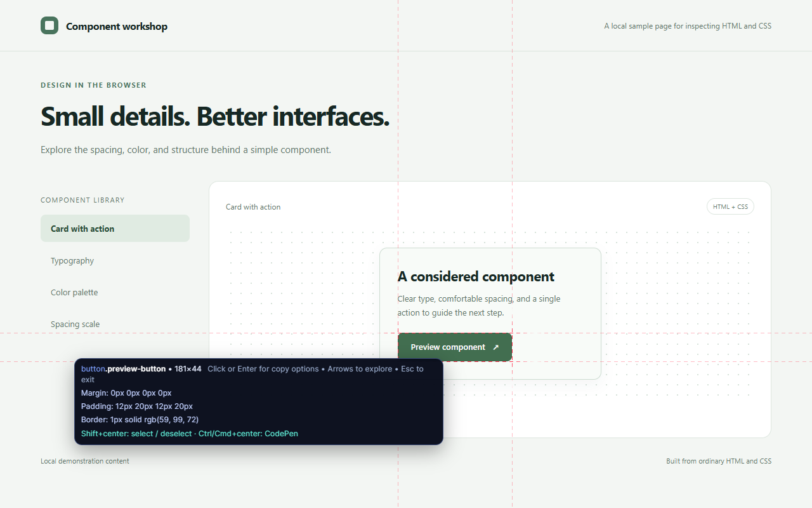
Task: Select Card with action in component library
Action: point(115,229)
